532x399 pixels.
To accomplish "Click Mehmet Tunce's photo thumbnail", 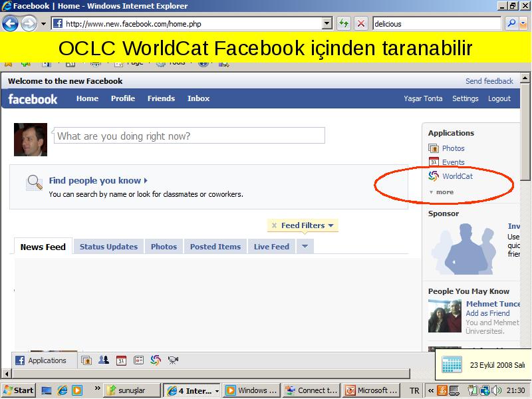I will coord(444,316).
